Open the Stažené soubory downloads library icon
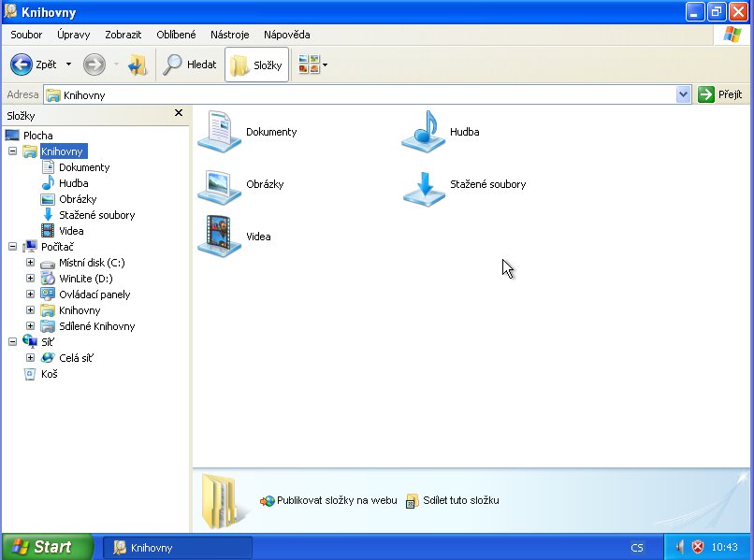The height and width of the screenshot is (560, 754). tap(424, 189)
